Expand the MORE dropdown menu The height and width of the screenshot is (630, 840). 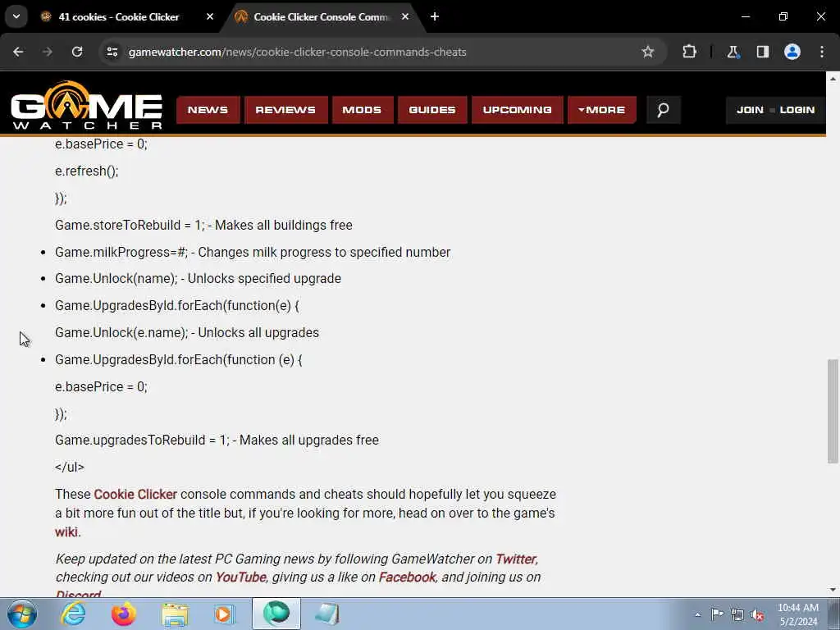[601, 110]
